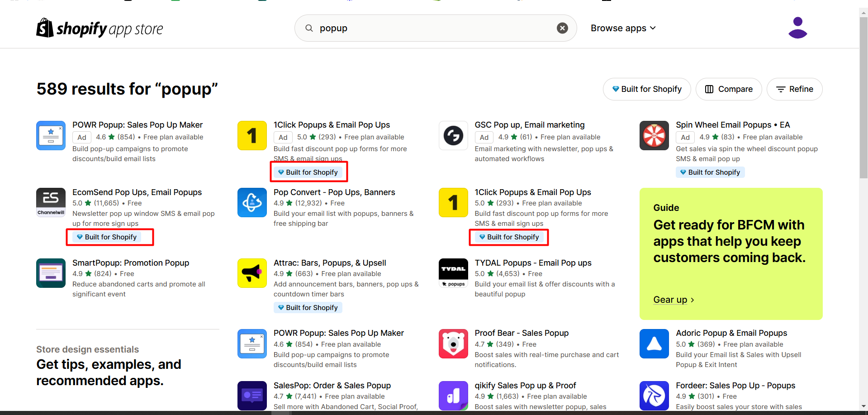Open GSC Pop up app icon

click(x=453, y=135)
